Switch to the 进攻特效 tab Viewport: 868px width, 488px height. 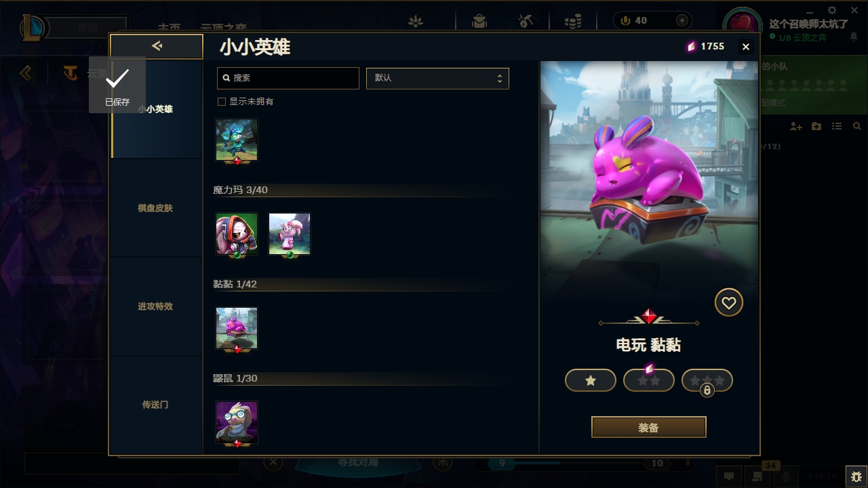155,306
